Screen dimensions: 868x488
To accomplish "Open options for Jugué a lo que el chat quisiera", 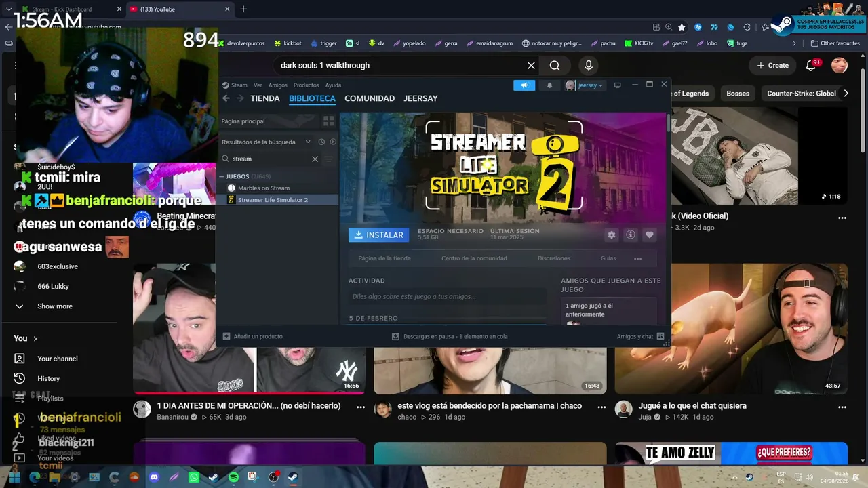I will pos(842,407).
